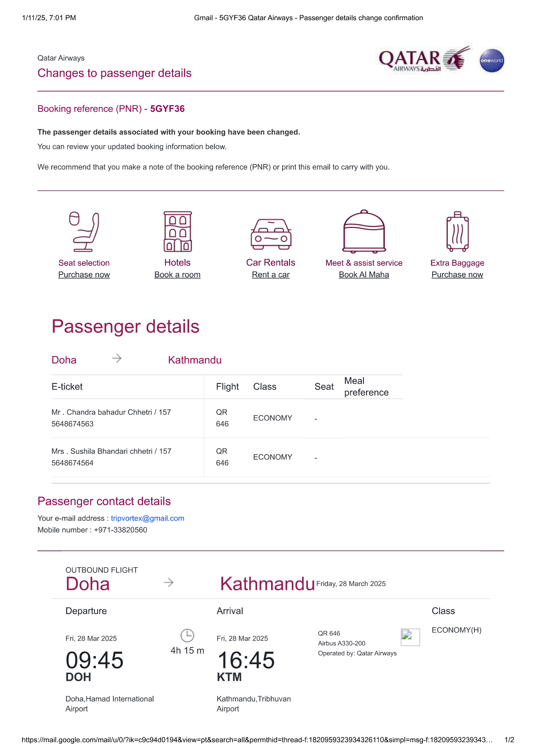Click the outbound flight arrow icon
The width and height of the screenshot is (535, 756).
(x=169, y=582)
